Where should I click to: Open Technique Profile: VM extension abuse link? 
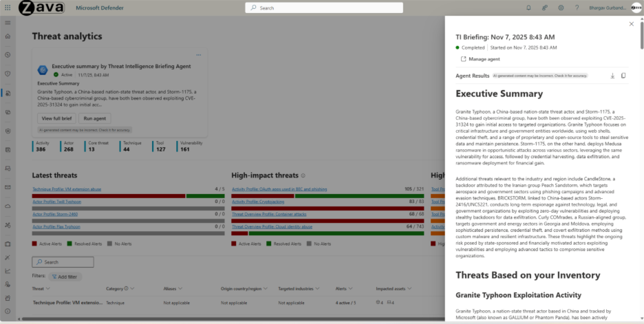[67, 189]
